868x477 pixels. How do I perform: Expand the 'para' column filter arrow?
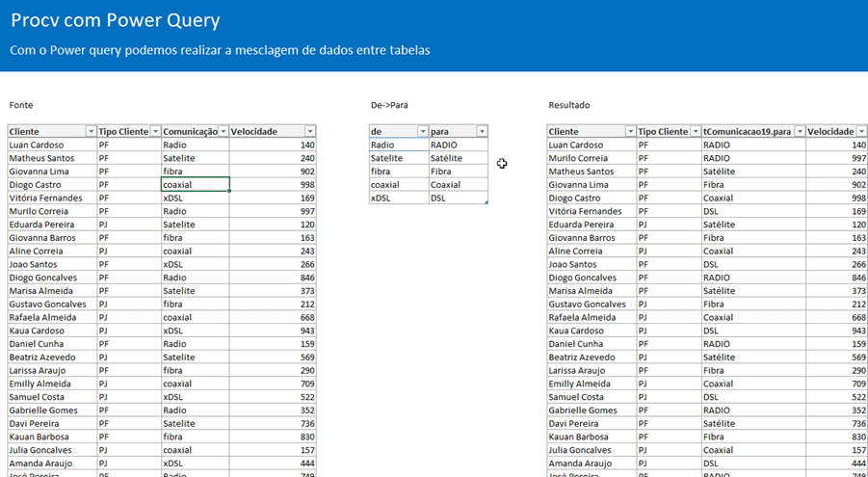pyautogui.click(x=482, y=132)
